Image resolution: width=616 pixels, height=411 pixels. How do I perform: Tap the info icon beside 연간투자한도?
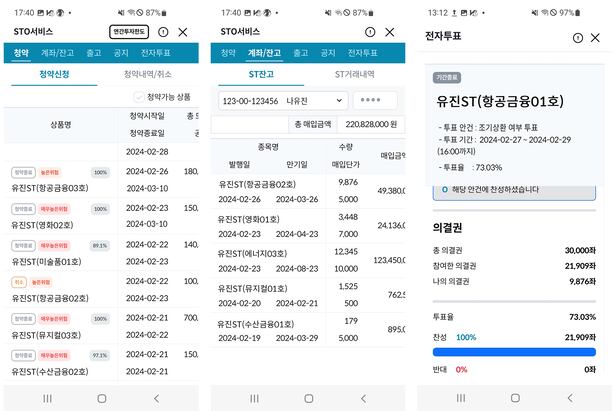pos(163,32)
